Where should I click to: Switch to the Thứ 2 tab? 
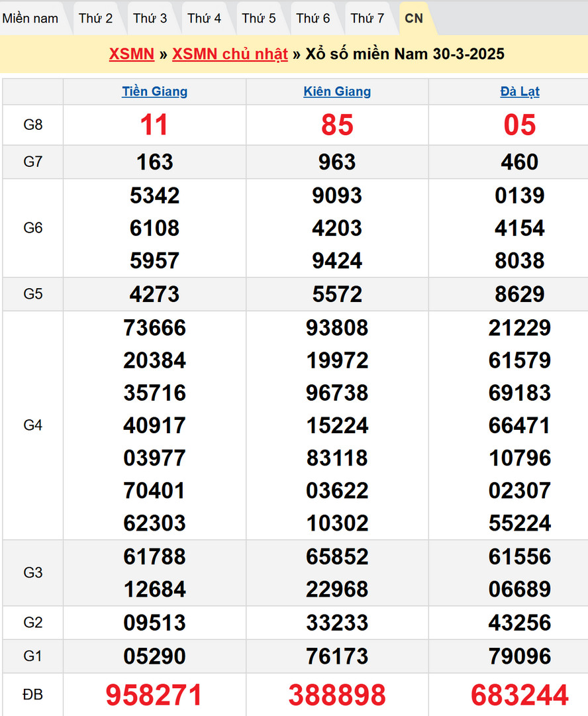95,19
